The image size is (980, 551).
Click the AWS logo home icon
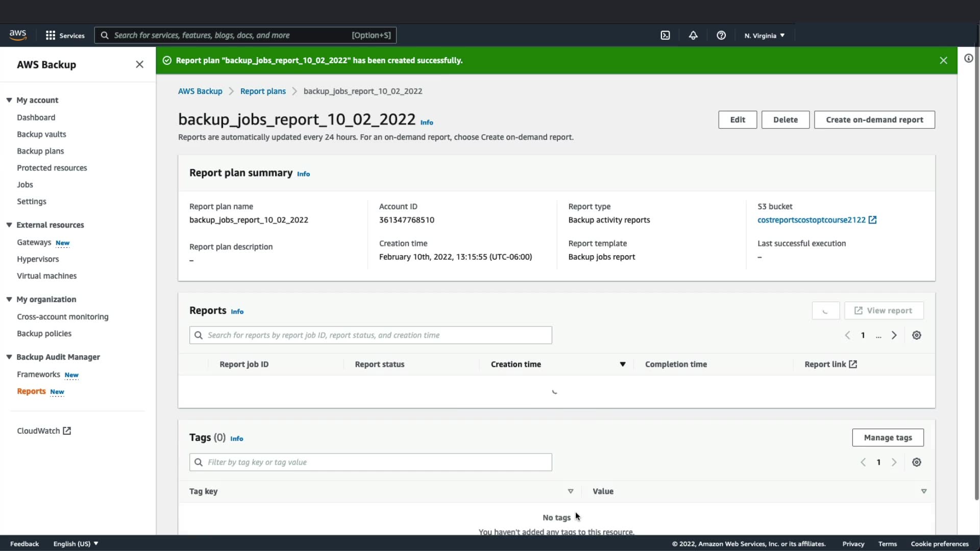click(18, 35)
